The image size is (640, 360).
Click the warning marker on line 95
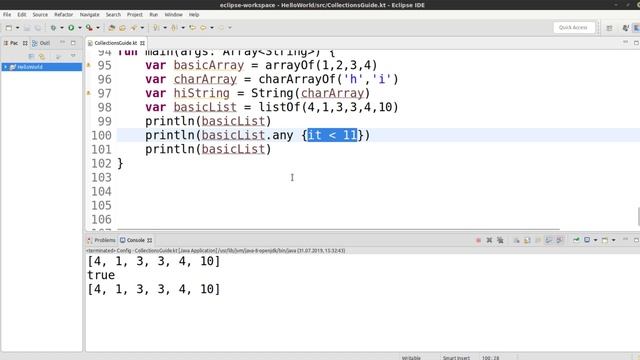pos(89,65)
